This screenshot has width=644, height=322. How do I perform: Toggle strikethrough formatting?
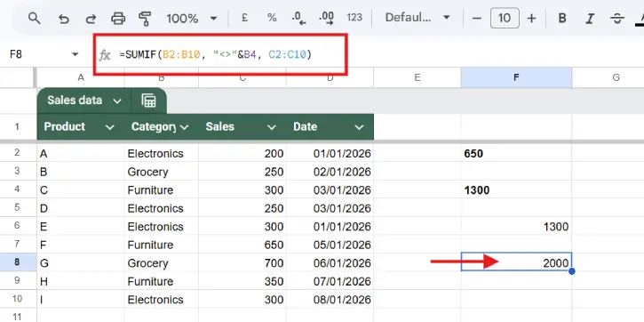click(617, 19)
